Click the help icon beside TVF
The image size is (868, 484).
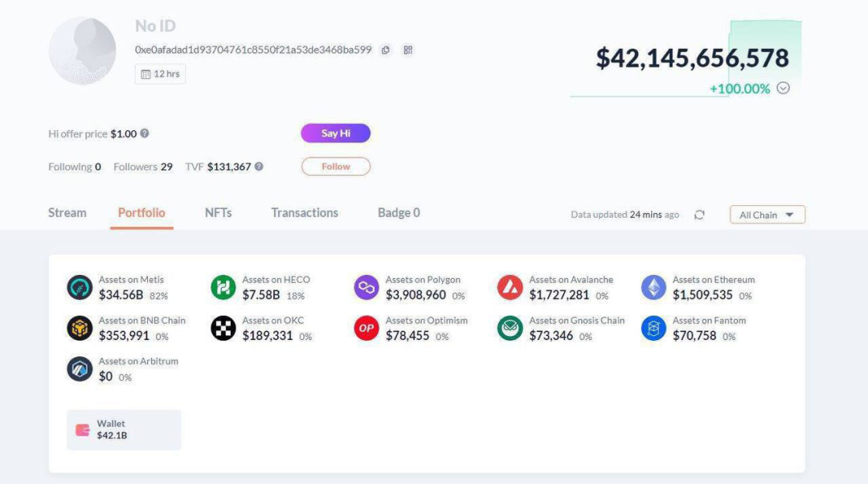pyautogui.click(x=259, y=167)
